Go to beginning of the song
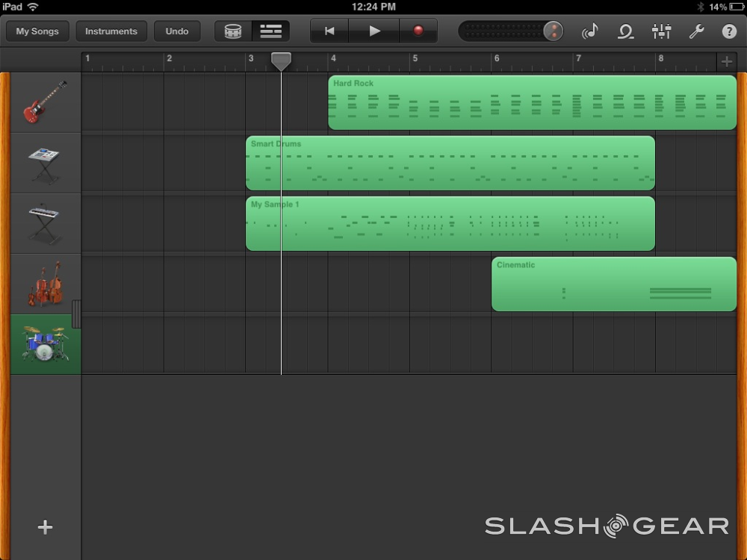Screen dimensions: 747x560 pos(329,31)
